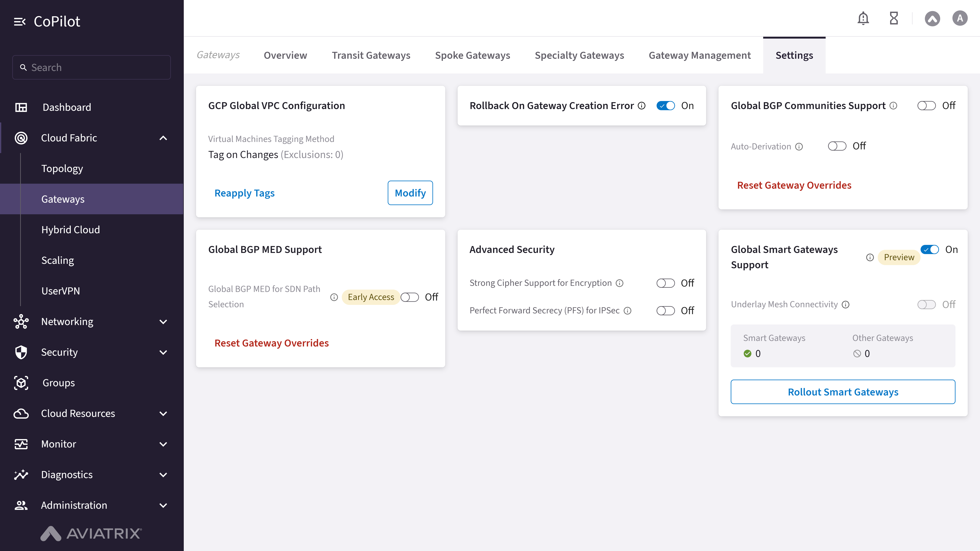Show info for Auto-Derivation
The image size is (980, 551).
point(799,146)
